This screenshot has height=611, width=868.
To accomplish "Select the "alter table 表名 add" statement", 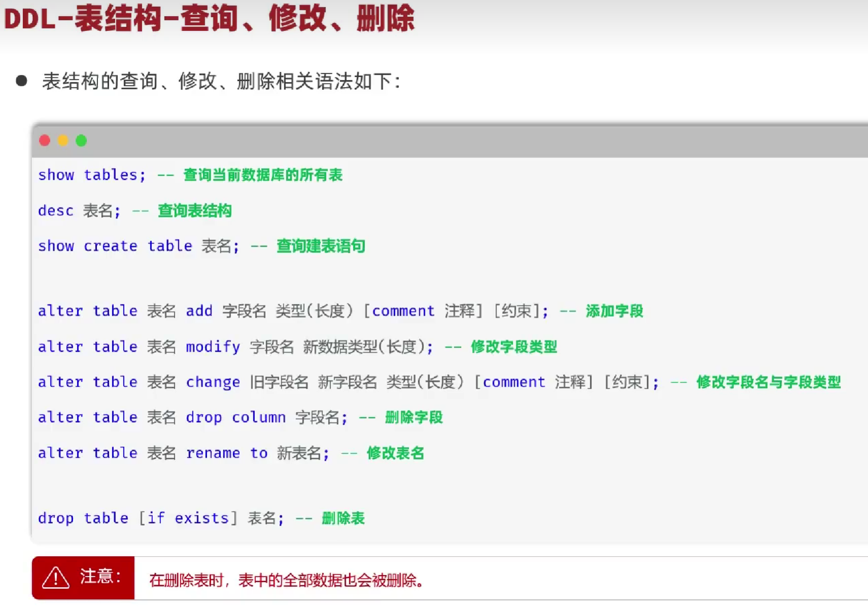I will tap(293, 311).
